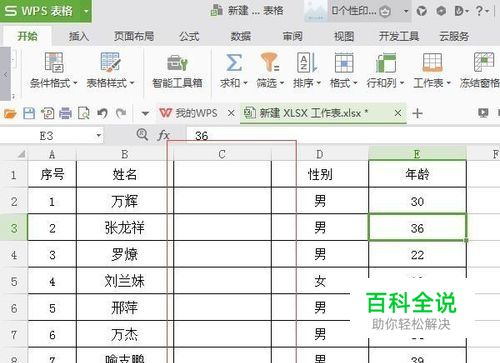Expand the 格式 dropdown arrow
The height and width of the screenshot is (363, 500).
tap(355, 83)
